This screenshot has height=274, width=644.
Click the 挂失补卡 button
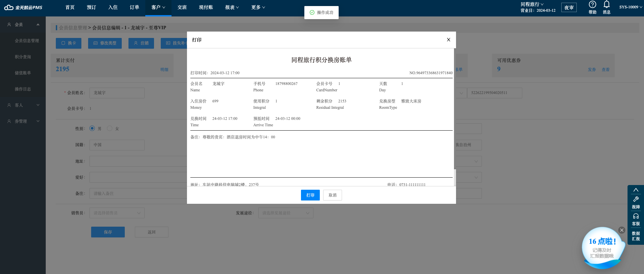(x=174, y=43)
